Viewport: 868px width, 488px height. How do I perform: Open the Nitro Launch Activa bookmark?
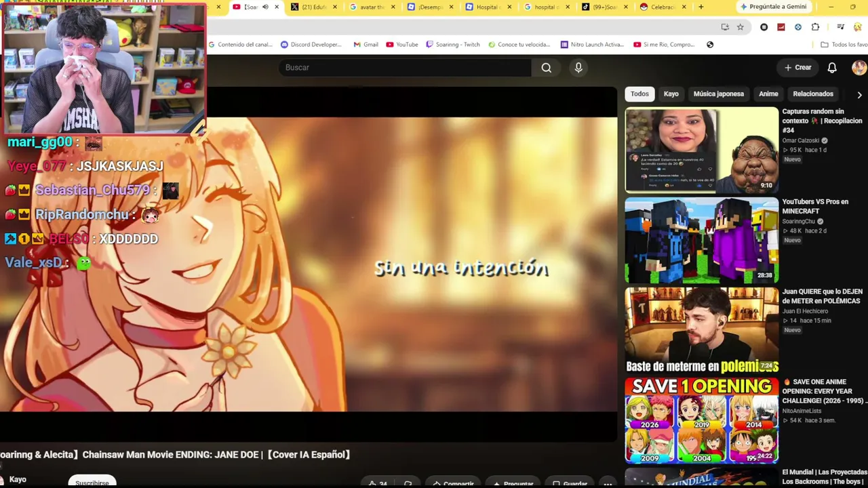click(x=592, y=45)
